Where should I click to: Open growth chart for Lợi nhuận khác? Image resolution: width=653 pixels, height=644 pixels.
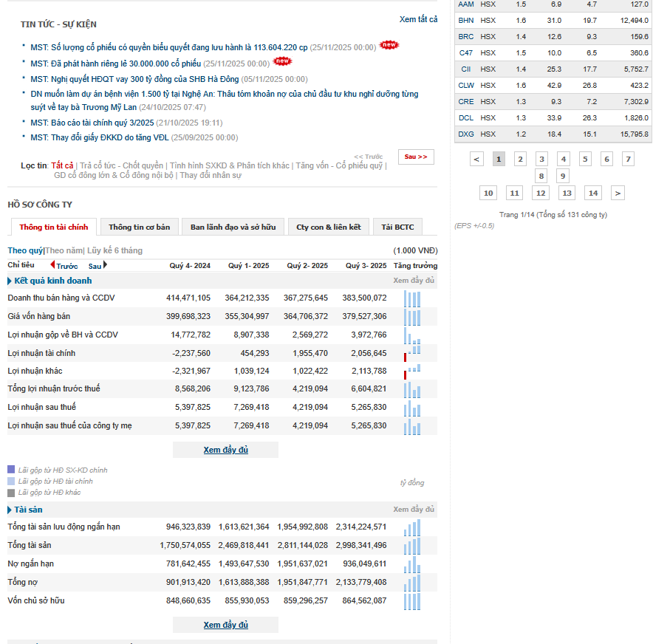pos(412,371)
